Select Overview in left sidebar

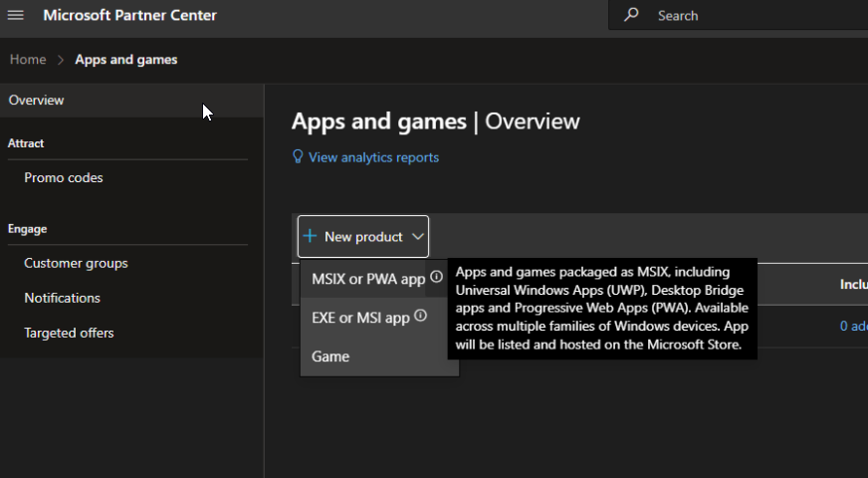click(x=37, y=101)
